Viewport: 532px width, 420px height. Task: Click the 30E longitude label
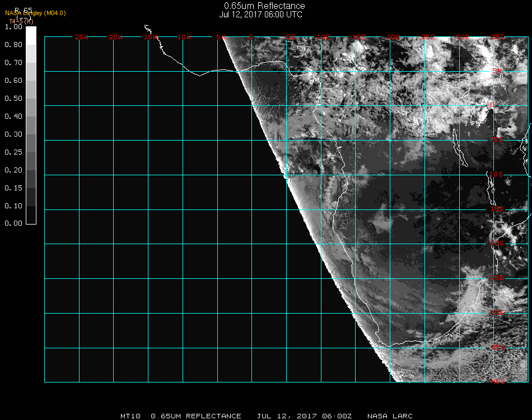pyautogui.click(x=463, y=37)
